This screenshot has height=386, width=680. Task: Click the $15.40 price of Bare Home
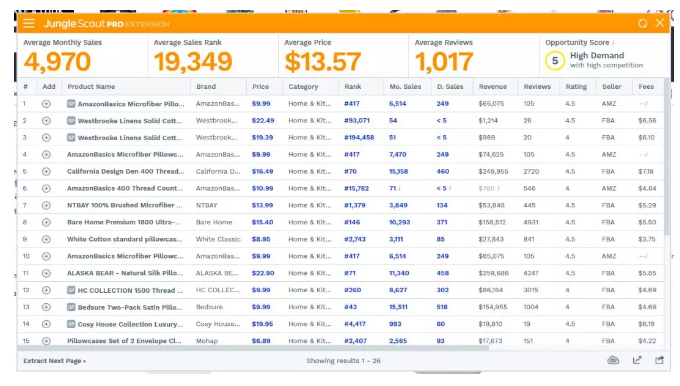tap(262, 222)
